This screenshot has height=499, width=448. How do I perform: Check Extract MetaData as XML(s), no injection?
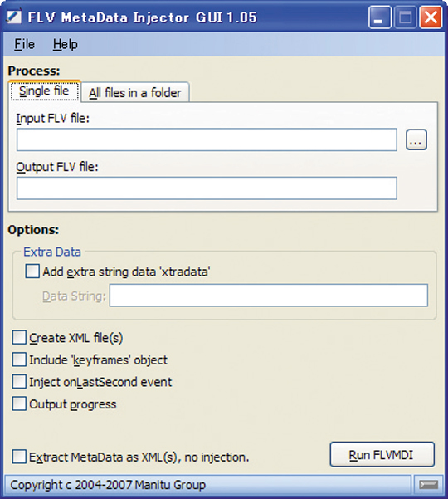coord(19,457)
